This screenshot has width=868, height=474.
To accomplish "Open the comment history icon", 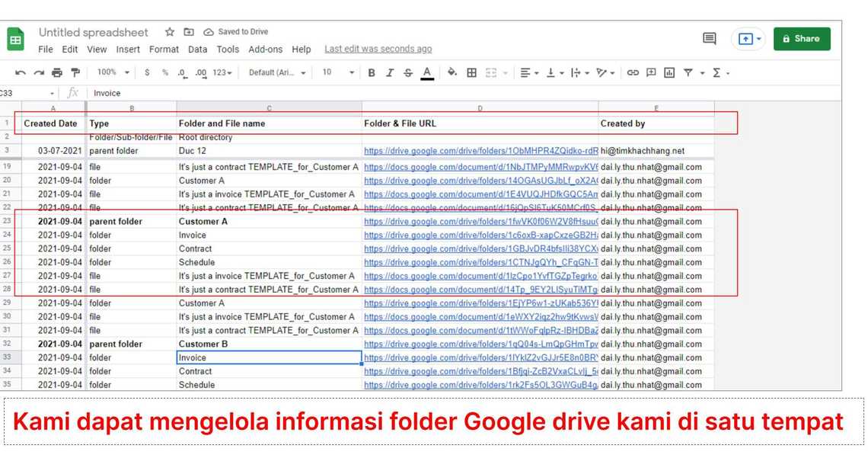I will (x=709, y=39).
